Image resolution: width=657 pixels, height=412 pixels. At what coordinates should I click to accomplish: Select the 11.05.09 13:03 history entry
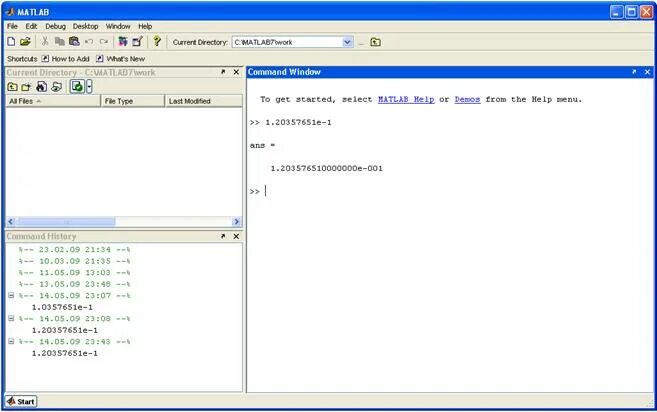tap(74, 272)
